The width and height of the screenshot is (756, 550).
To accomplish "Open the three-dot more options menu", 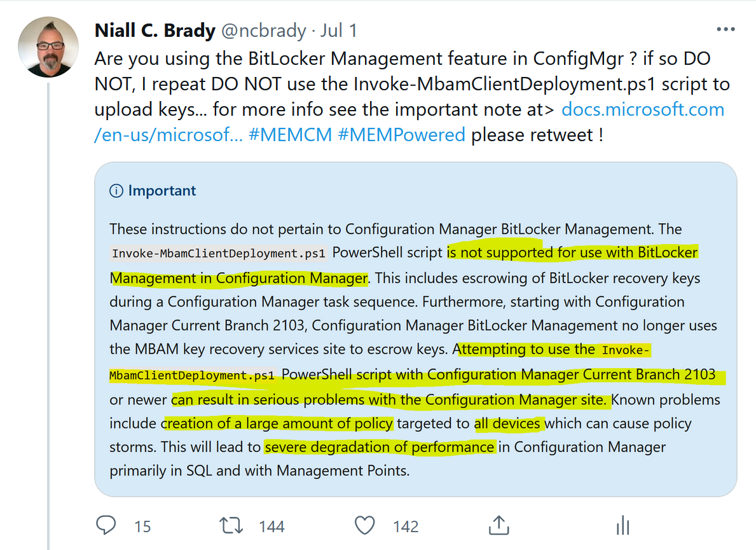I will [725, 29].
